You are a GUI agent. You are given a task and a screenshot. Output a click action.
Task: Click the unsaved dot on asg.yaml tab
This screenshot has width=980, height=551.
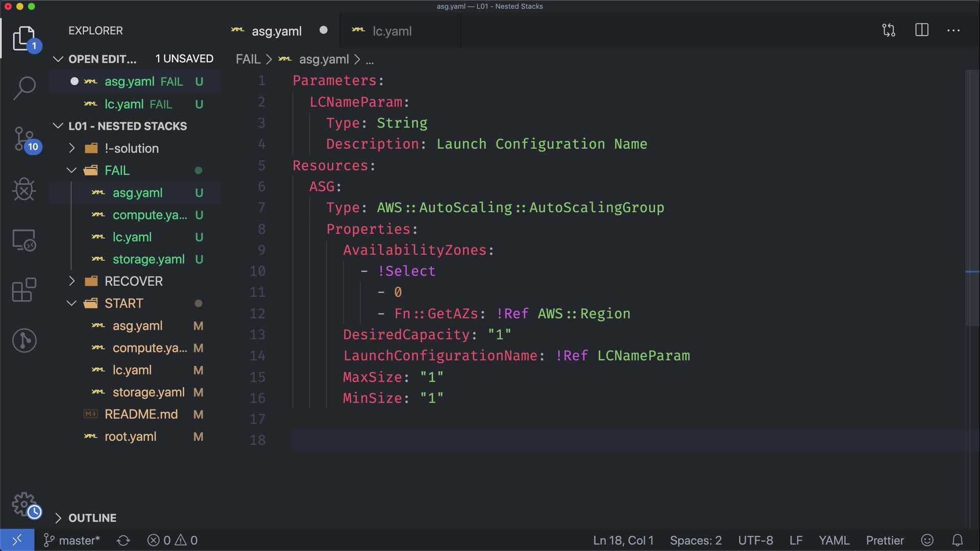pyautogui.click(x=324, y=30)
